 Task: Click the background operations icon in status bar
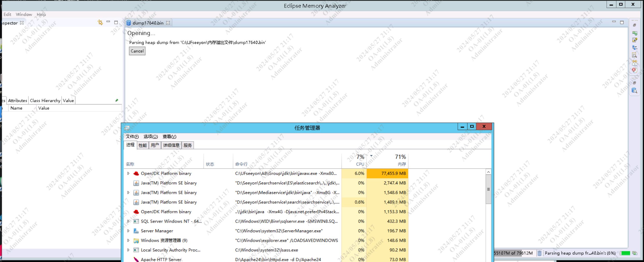(635, 253)
